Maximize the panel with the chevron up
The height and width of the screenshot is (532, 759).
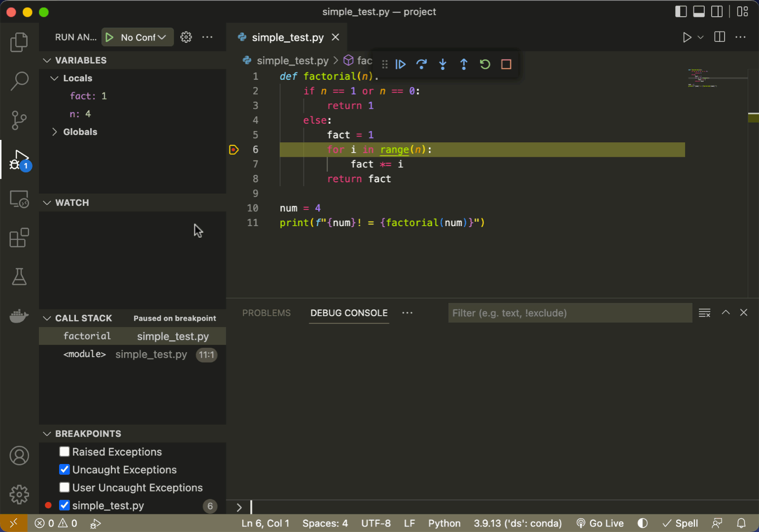(726, 312)
